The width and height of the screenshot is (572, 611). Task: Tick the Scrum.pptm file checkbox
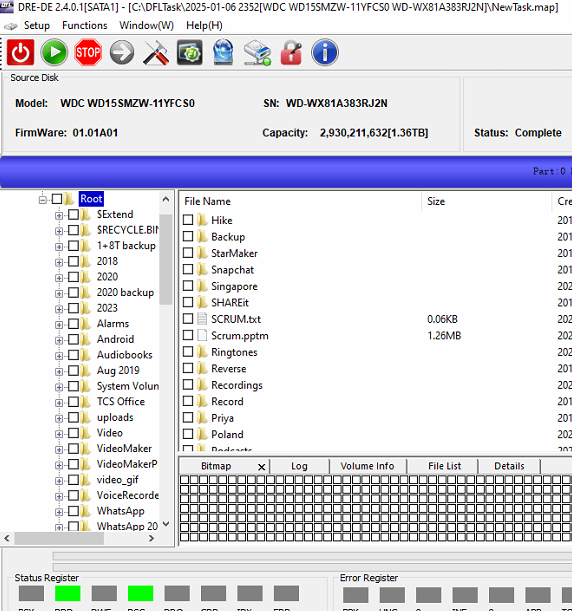pyautogui.click(x=188, y=335)
